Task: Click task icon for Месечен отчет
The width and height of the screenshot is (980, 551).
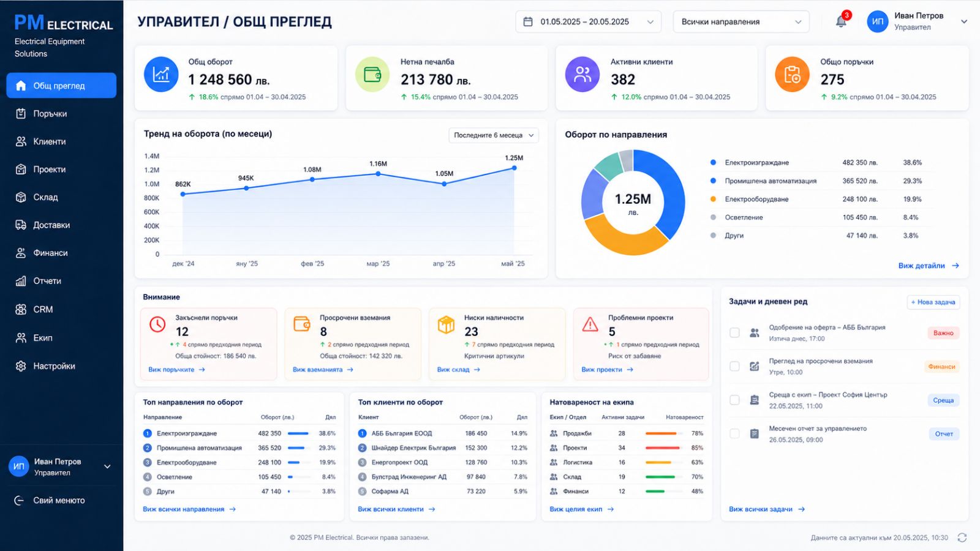Action: point(755,433)
